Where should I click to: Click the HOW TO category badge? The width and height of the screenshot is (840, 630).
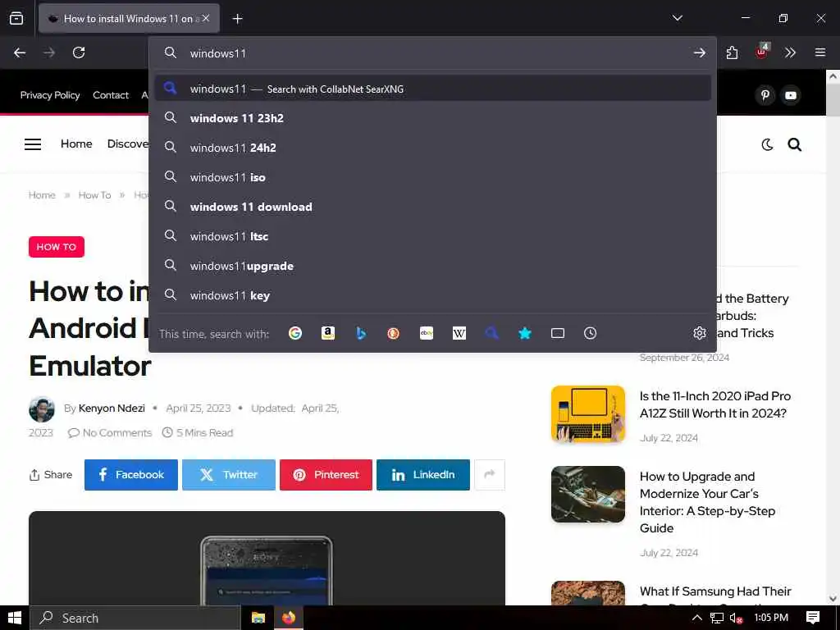57,246
